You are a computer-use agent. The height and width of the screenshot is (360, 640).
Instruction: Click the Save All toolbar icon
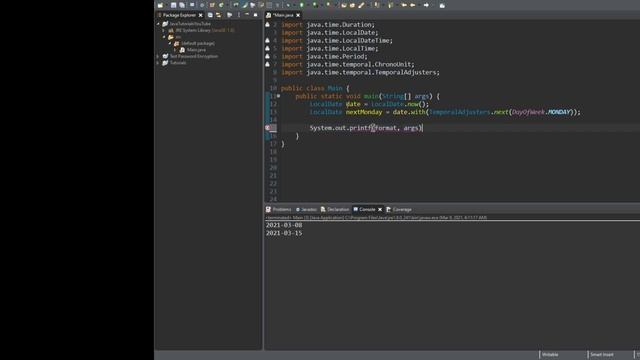click(182, 5)
